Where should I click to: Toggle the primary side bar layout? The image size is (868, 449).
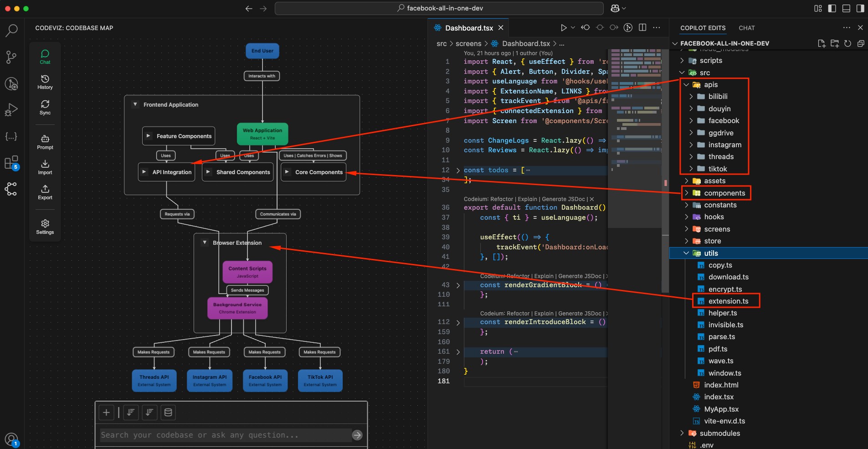tap(832, 8)
